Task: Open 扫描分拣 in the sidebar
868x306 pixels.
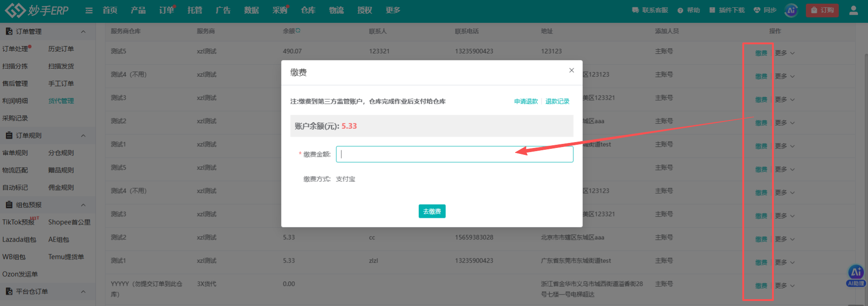Action: [15, 66]
